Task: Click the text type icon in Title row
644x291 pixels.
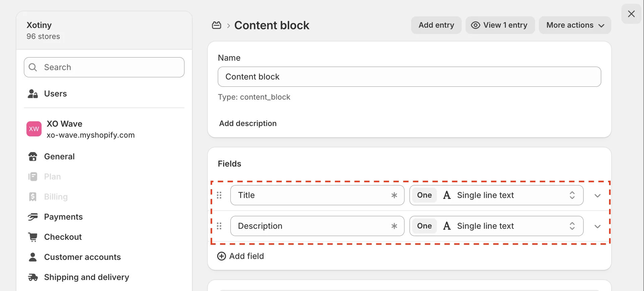Action: click(x=447, y=195)
